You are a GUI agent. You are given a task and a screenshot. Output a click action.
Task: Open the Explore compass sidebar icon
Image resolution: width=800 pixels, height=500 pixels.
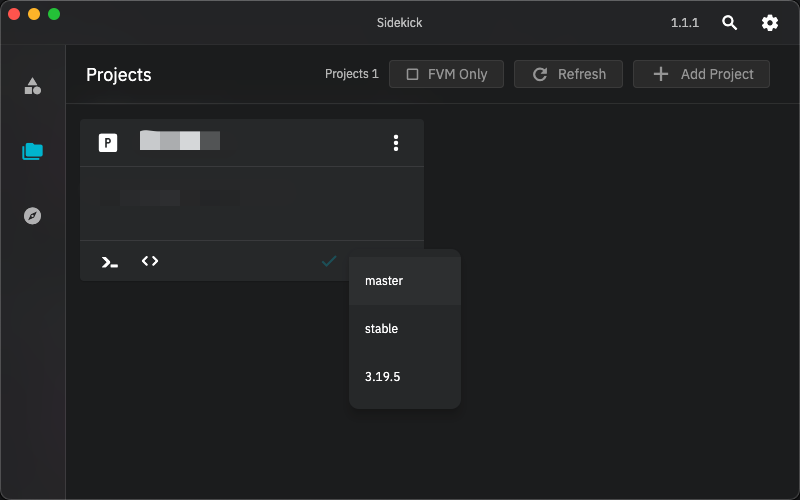(33, 216)
